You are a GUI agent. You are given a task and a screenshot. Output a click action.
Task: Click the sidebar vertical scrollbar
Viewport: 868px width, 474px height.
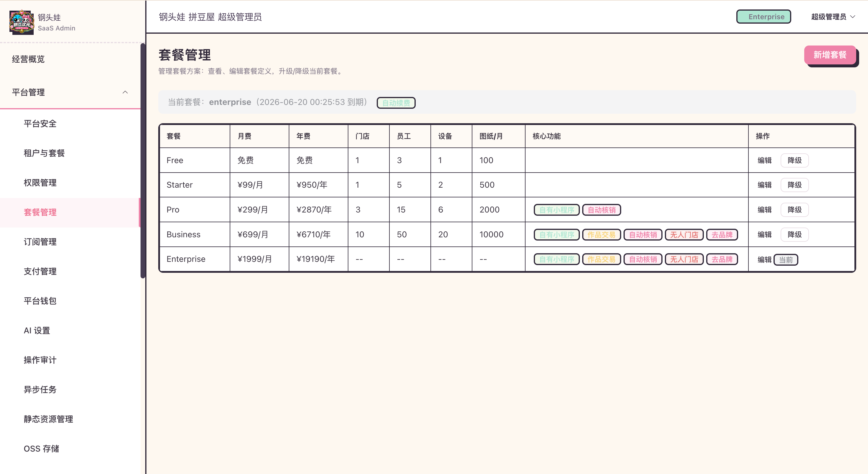(143, 160)
